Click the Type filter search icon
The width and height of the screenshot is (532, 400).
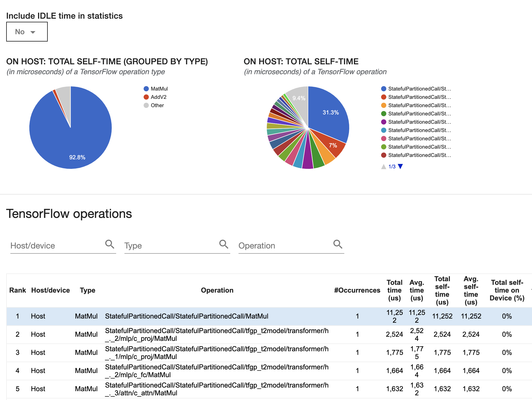pos(223,244)
